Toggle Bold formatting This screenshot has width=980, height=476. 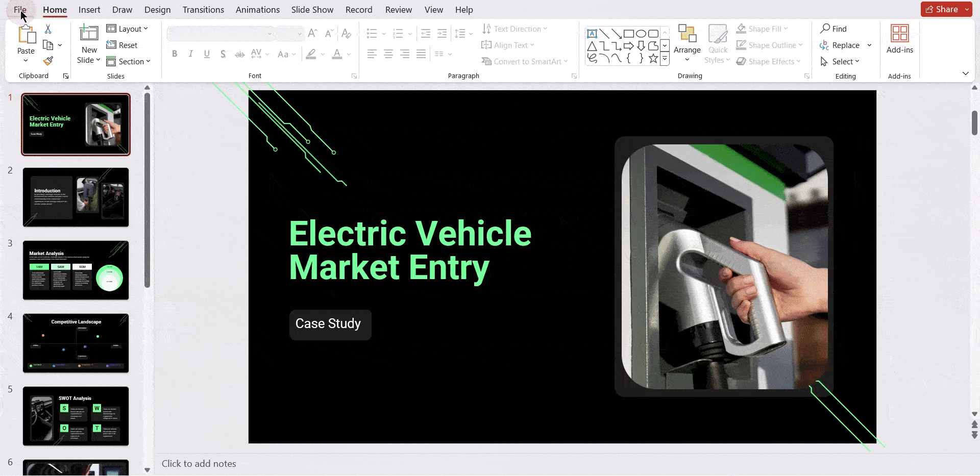click(175, 54)
